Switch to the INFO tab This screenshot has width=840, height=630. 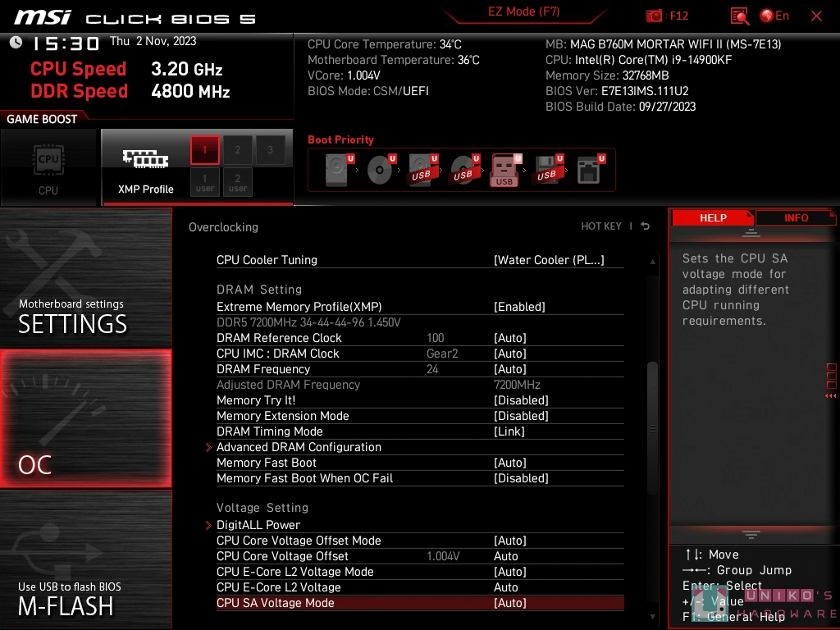[796, 218]
